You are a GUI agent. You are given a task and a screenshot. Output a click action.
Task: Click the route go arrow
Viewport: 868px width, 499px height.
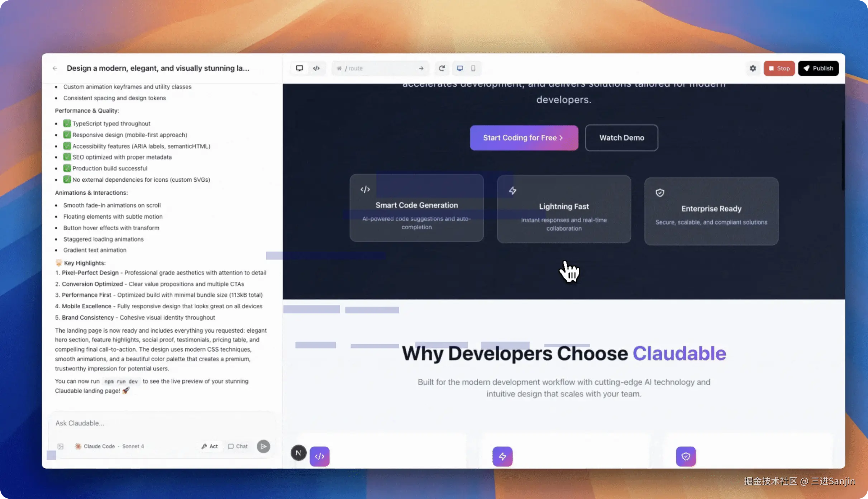click(x=421, y=68)
